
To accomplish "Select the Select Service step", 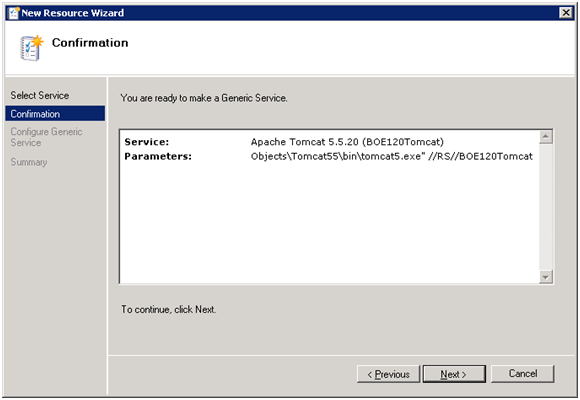I will 40,95.
